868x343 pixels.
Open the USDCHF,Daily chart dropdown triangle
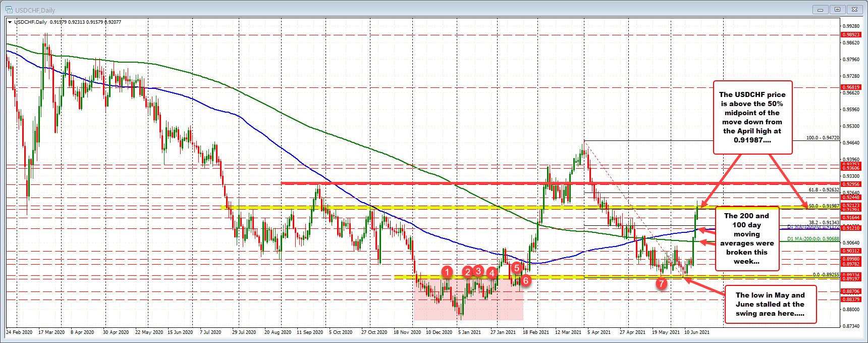coord(10,22)
